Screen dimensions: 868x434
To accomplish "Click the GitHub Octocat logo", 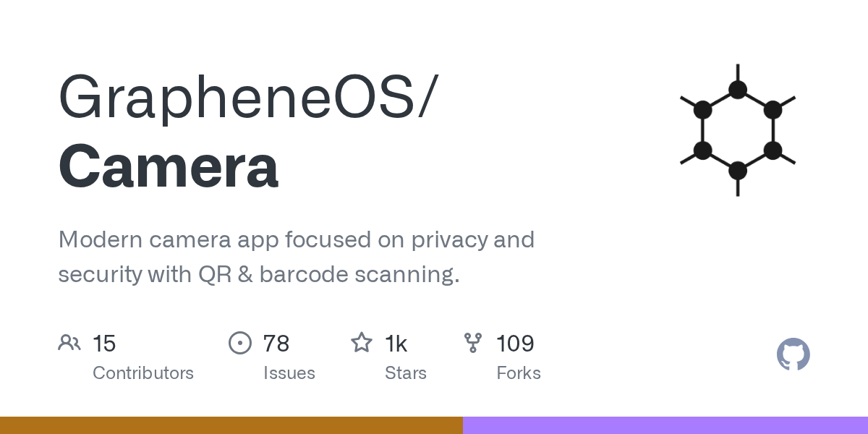I will pos(793,354).
